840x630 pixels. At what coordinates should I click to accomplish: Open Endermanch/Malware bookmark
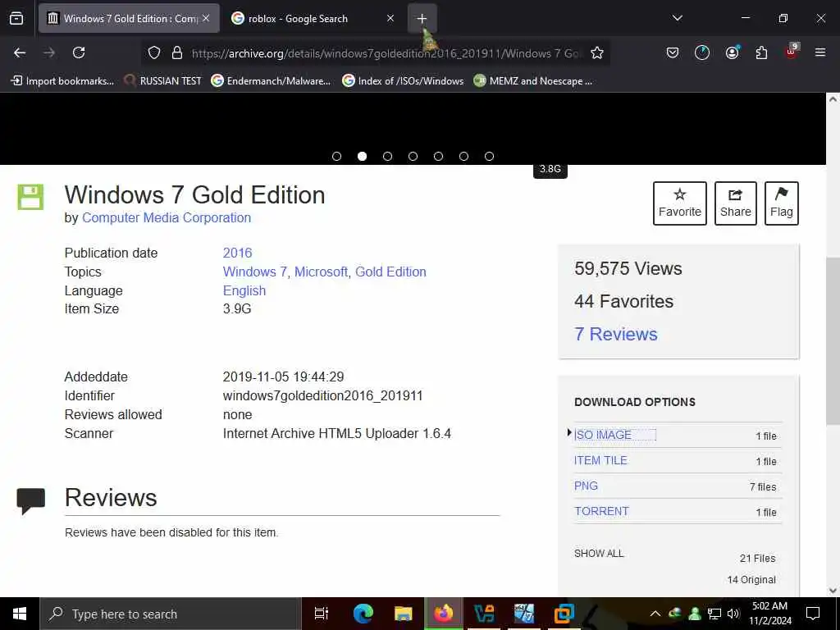[x=271, y=81]
